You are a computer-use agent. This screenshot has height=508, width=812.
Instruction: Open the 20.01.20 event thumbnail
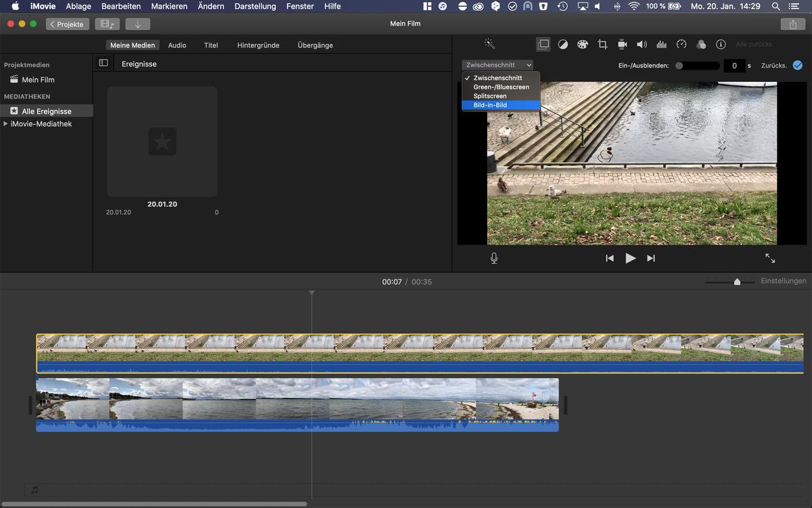[x=162, y=142]
